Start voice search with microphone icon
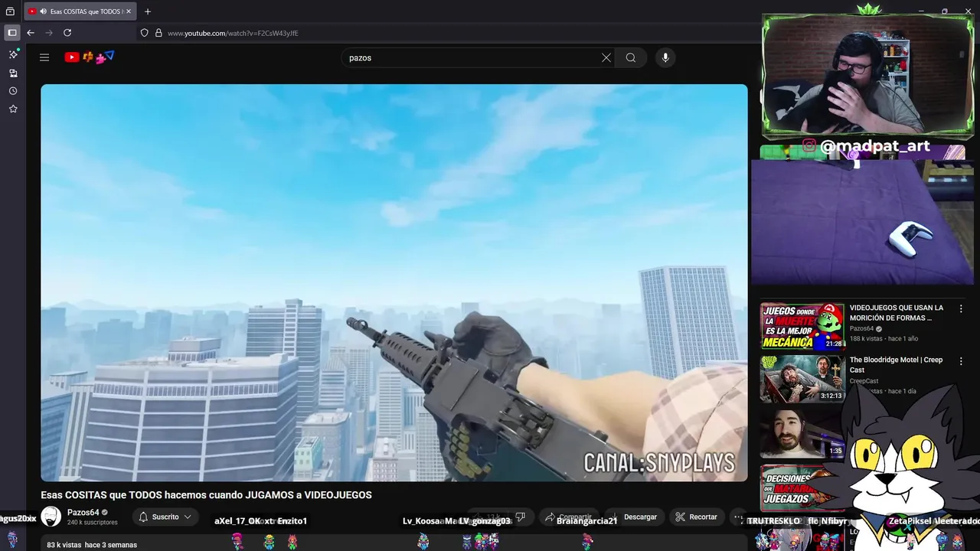980x551 pixels. pyautogui.click(x=665, y=57)
